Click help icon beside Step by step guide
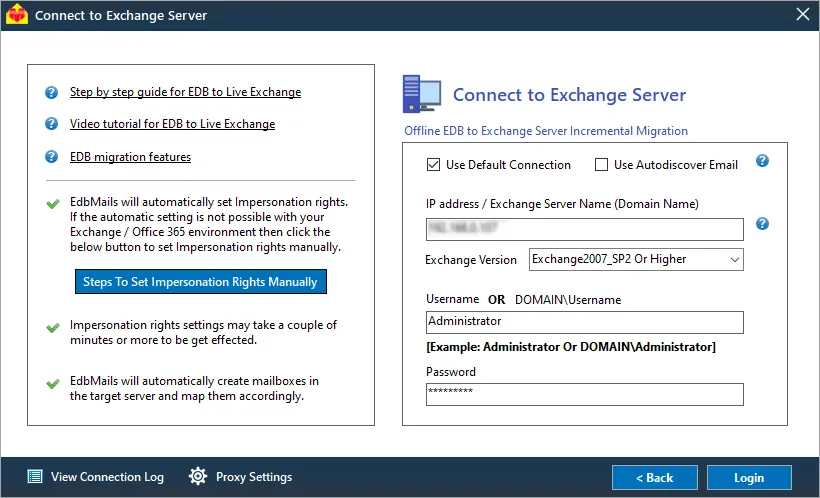The height and width of the screenshot is (498, 820). click(51, 93)
